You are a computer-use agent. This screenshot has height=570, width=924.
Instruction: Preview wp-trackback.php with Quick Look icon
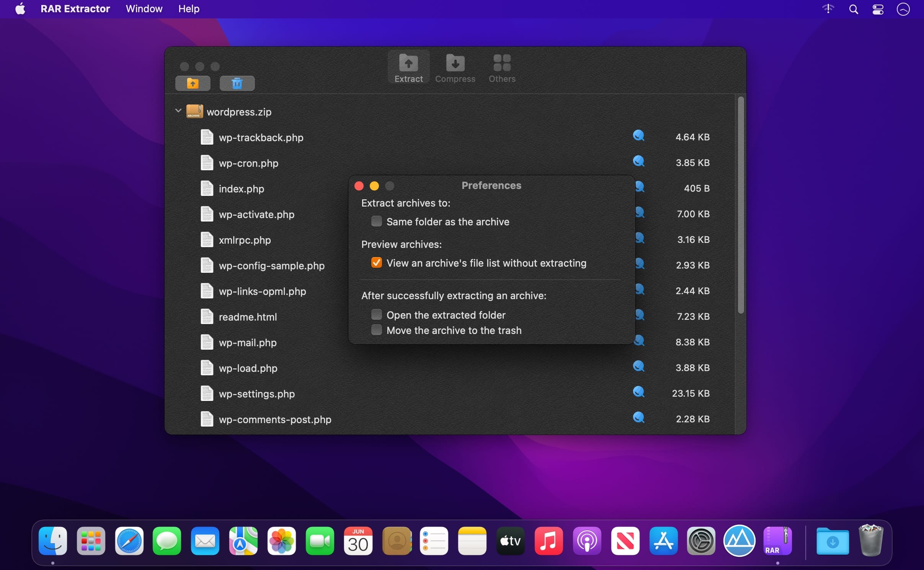(x=638, y=136)
